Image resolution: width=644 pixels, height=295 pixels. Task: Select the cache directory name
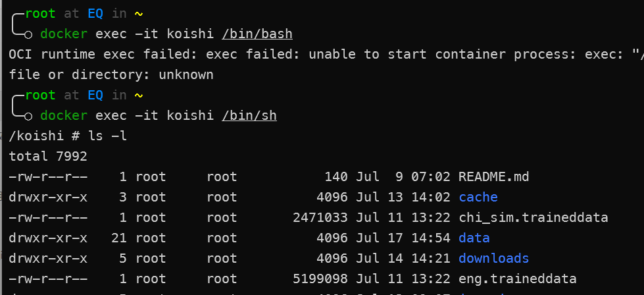[x=478, y=197]
